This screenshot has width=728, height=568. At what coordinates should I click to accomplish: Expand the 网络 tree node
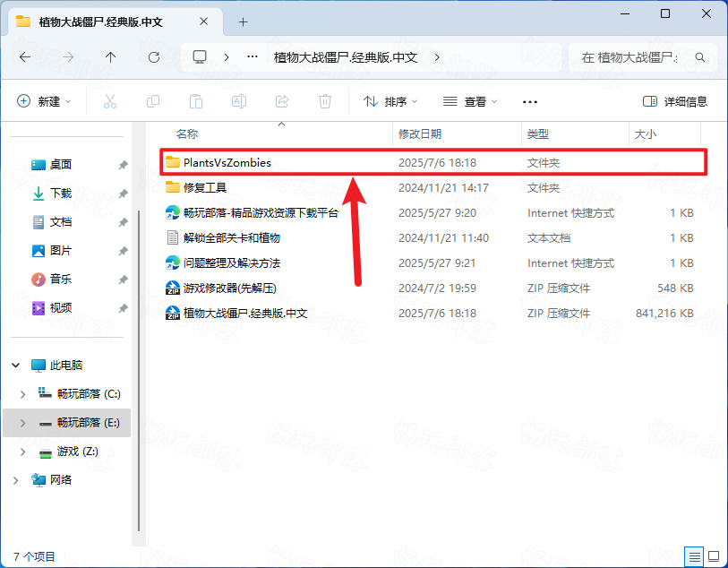(x=16, y=480)
